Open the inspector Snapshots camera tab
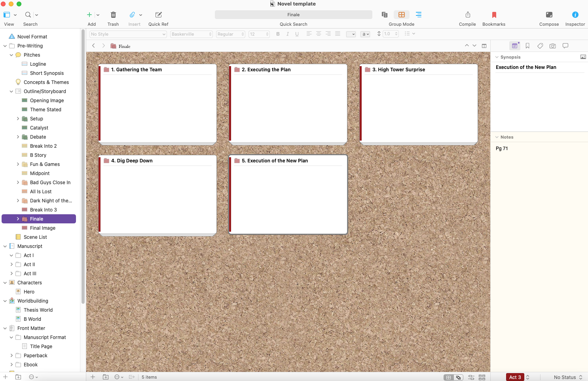The height and width of the screenshot is (381, 588). point(553,46)
